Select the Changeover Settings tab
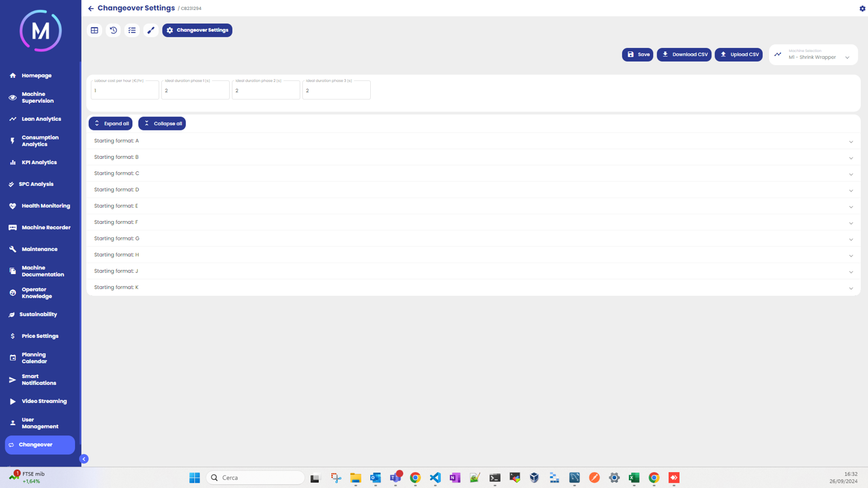The width and height of the screenshot is (868, 488). (x=197, y=30)
